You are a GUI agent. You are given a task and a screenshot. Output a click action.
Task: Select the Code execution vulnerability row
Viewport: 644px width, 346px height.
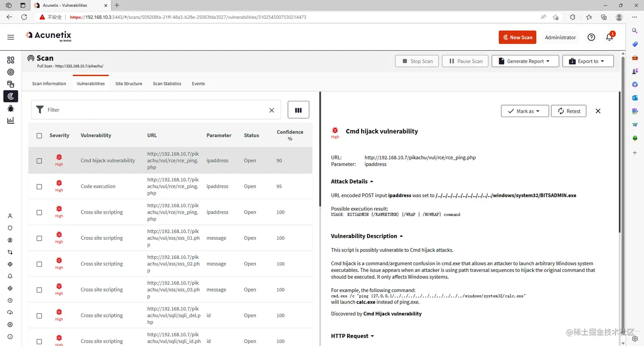[x=170, y=186]
